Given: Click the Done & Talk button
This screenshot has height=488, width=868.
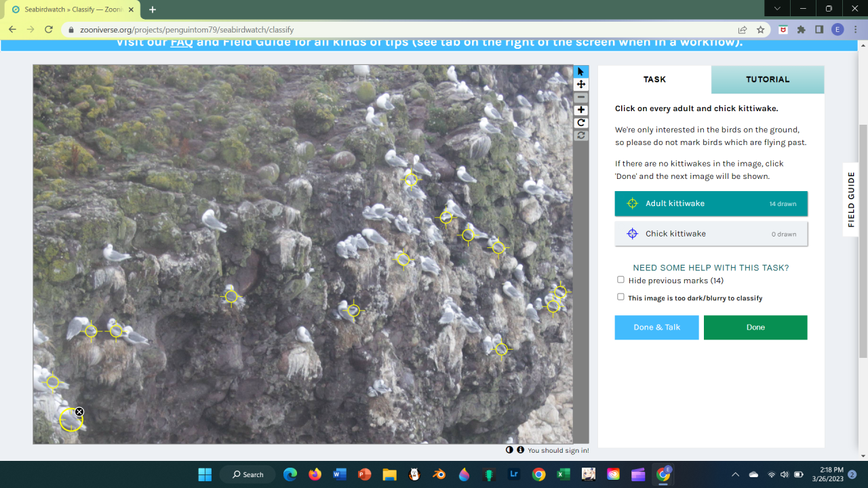Looking at the screenshot, I should [656, 327].
